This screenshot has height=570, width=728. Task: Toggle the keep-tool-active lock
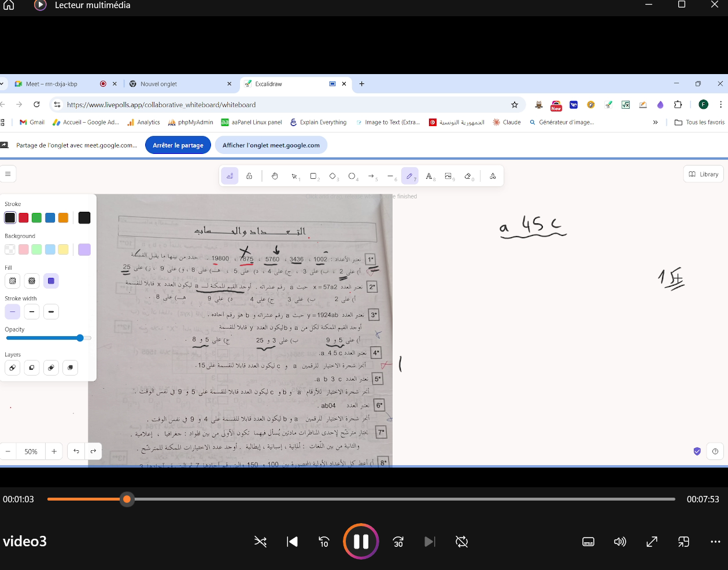(x=249, y=176)
